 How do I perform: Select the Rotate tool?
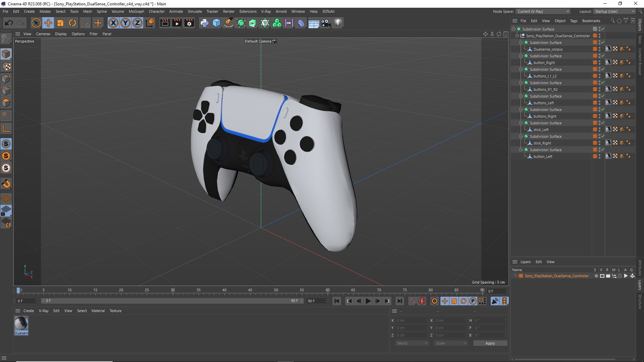(x=72, y=23)
